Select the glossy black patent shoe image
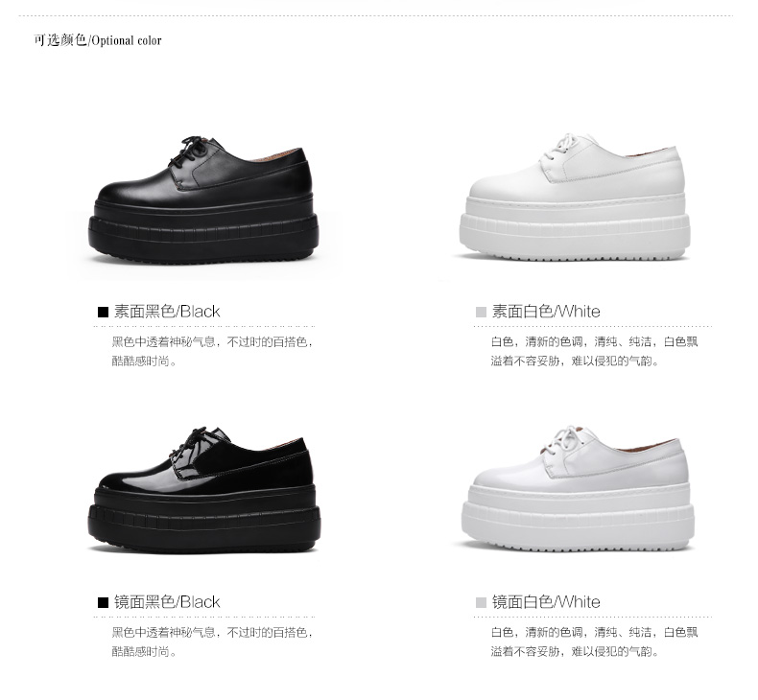The height and width of the screenshot is (700, 758). pyautogui.click(x=204, y=490)
